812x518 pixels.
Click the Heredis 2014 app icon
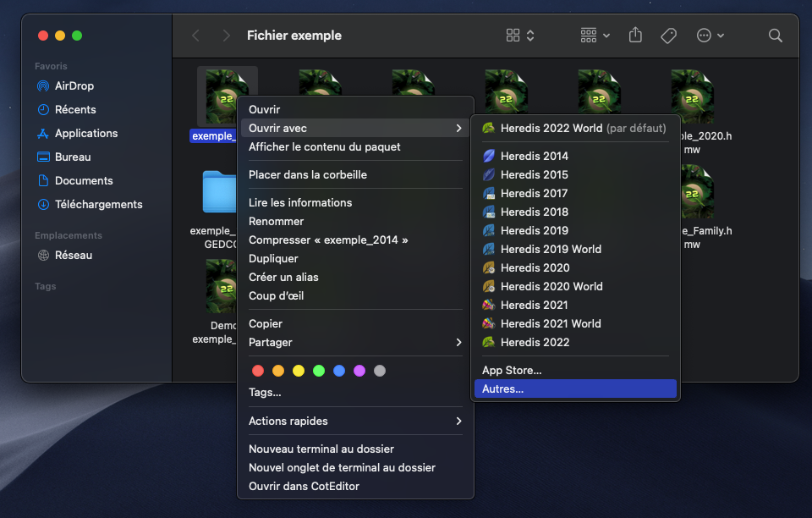point(488,156)
